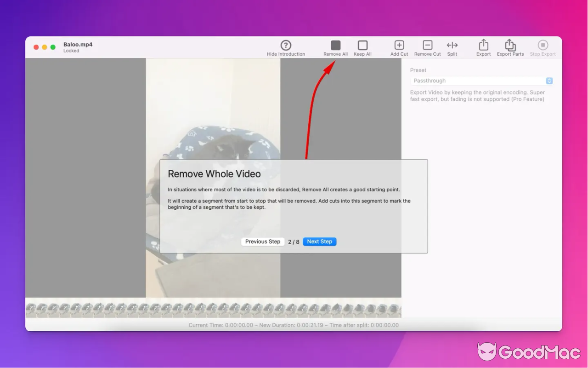The image size is (588, 368).
Task: Click the yellow minimize window button
Action: click(x=45, y=47)
